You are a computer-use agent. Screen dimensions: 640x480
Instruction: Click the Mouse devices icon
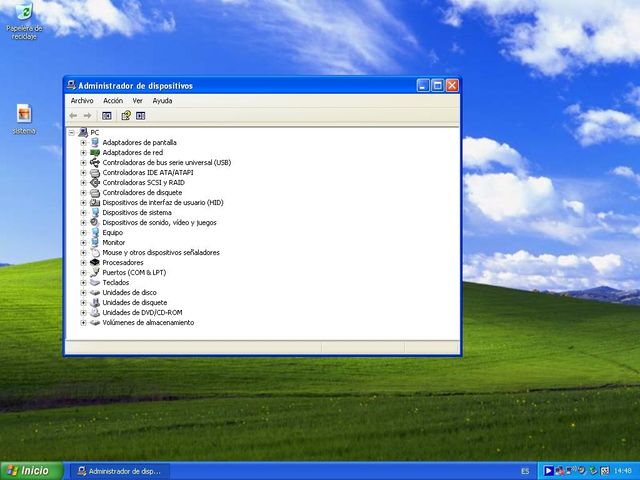pyautogui.click(x=95, y=253)
